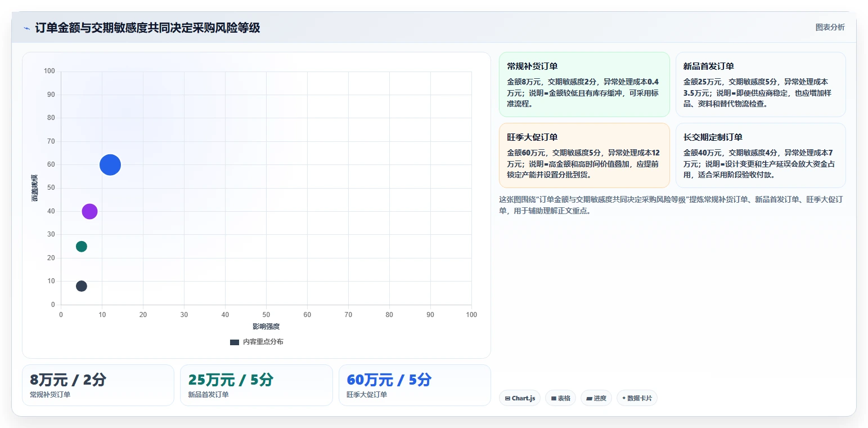
Task: Select the teal 25万元 bubble in chart
Action: [x=82, y=247]
